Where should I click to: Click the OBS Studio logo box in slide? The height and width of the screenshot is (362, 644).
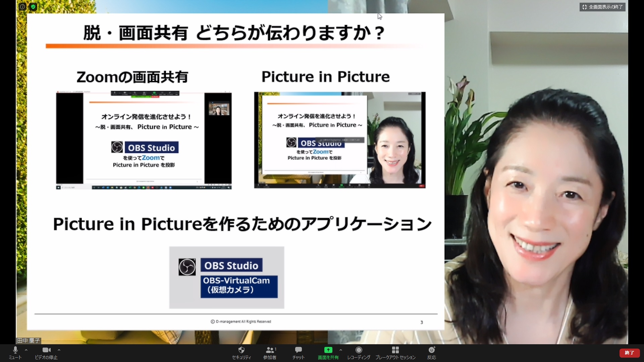pyautogui.click(x=231, y=265)
